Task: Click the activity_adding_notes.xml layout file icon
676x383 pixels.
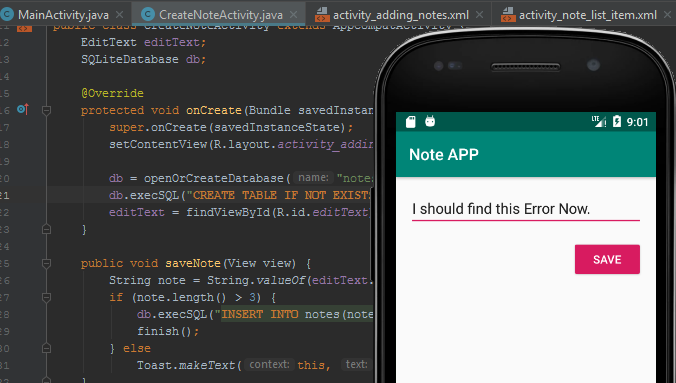Action: click(322, 15)
